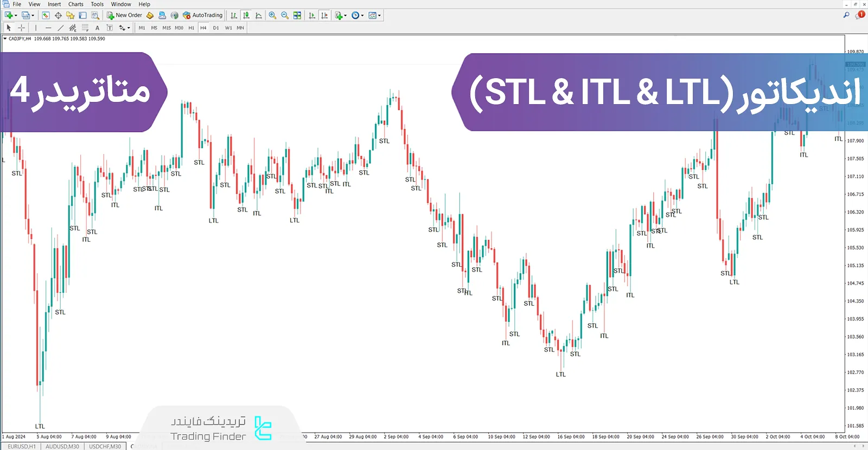Toggle Auto Scroll on the toolbar
This screenshot has height=450, width=868.
click(312, 15)
